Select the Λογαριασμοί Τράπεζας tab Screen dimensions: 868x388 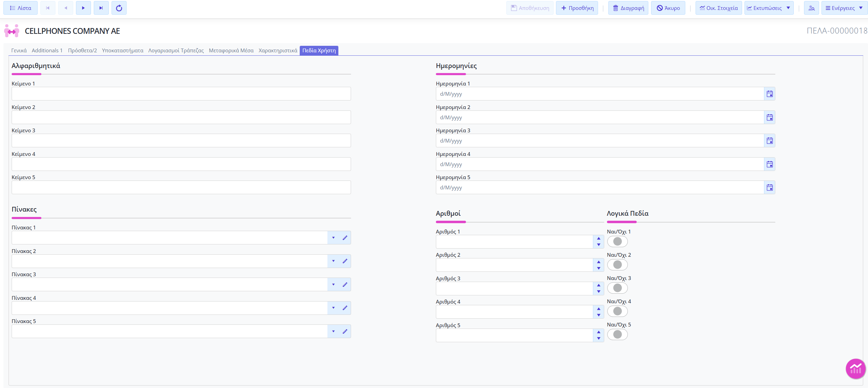coord(176,51)
